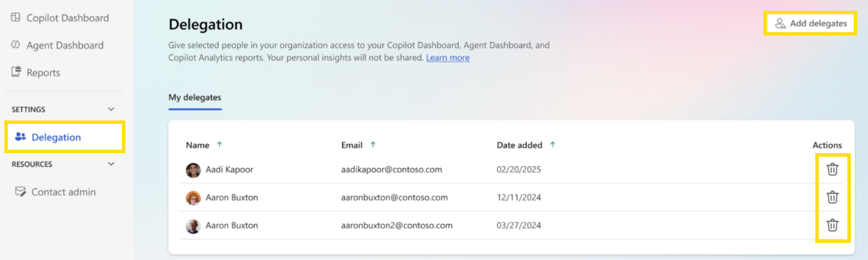Click the avatar for aaronbuxton@contoso.com
This screenshot has width=868, height=260.
pos(193,197)
